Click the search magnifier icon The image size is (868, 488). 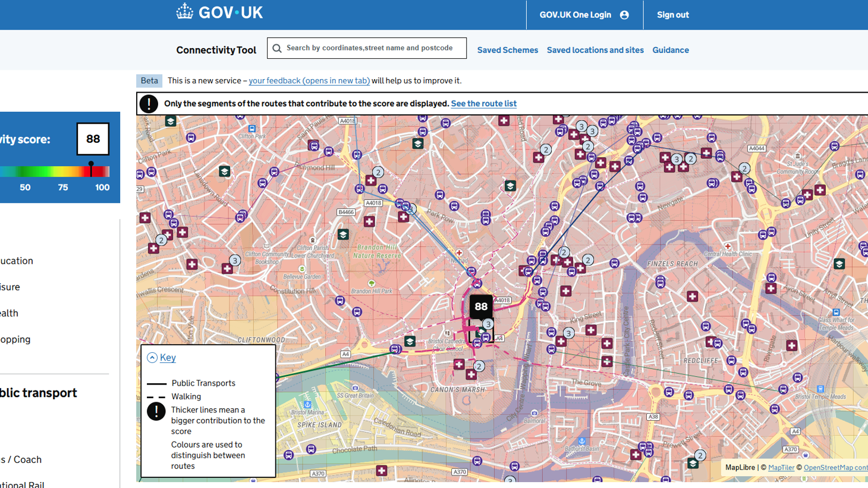point(277,48)
